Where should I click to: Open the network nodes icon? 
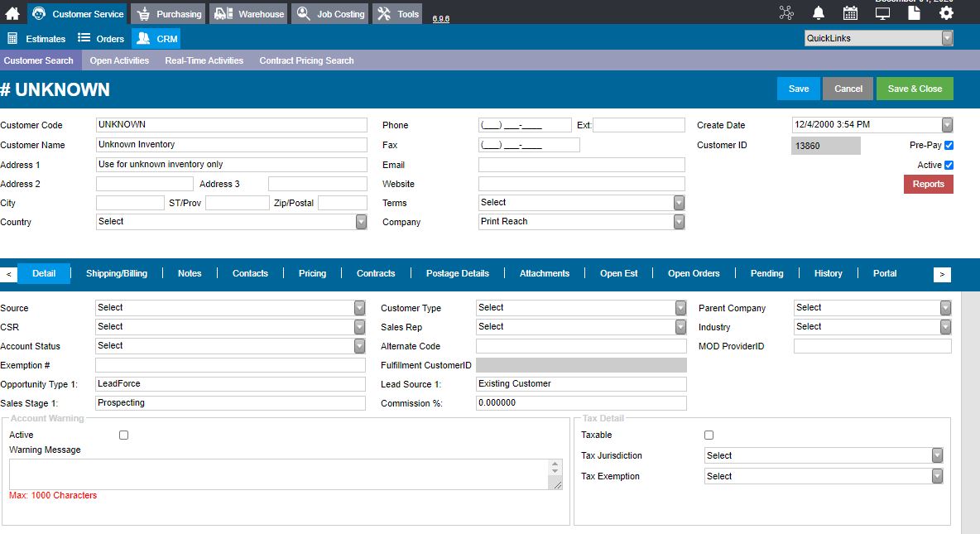pos(786,13)
